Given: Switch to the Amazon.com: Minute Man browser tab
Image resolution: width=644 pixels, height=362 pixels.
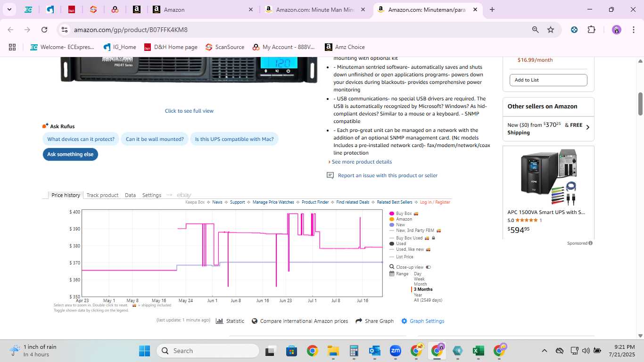Looking at the screenshot, I should [x=316, y=9].
